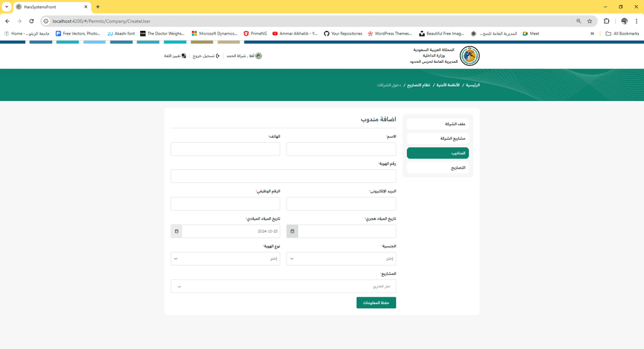Click the تغيير اللغة language link
Image resolution: width=644 pixels, height=349 pixels.
coord(172,56)
